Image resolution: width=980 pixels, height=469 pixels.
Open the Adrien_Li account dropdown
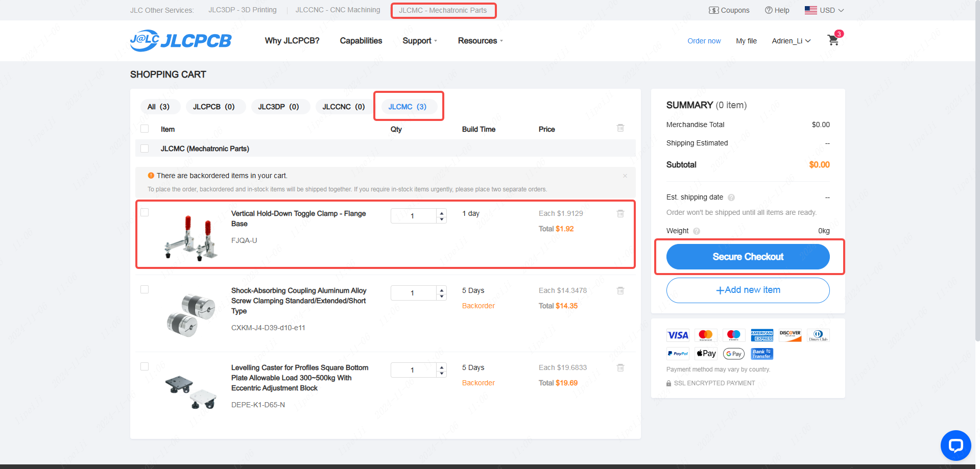pos(791,41)
